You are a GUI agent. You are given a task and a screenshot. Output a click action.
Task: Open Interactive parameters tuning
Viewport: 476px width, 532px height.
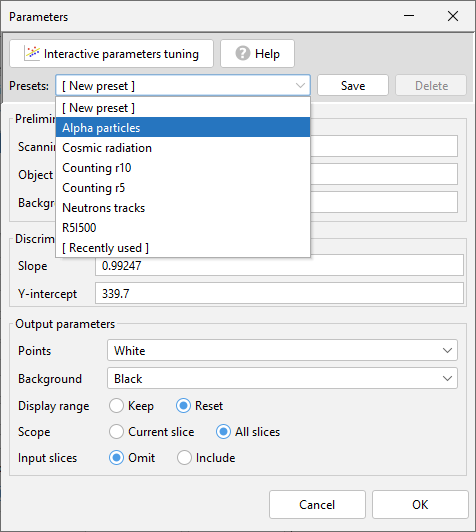point(111,54)
